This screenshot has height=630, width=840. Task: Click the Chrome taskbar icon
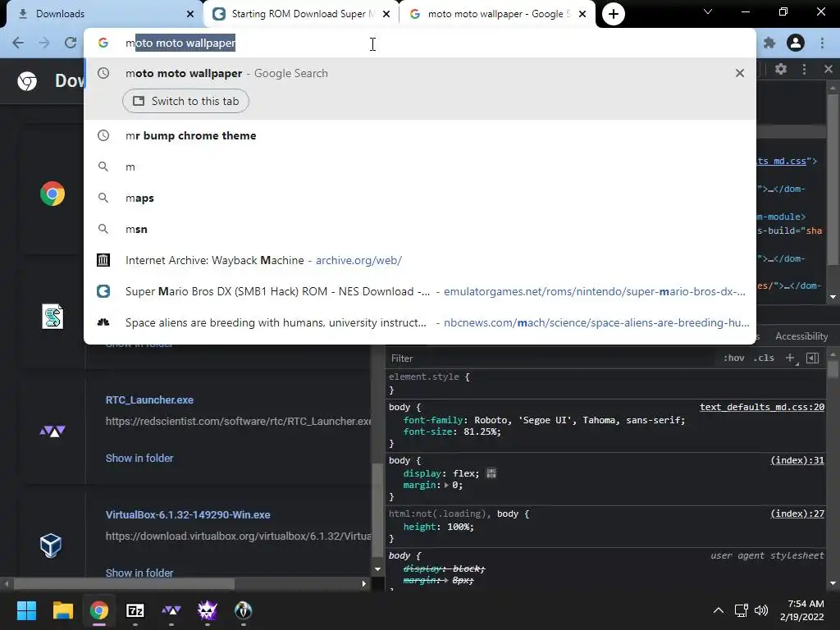(99, 610)
